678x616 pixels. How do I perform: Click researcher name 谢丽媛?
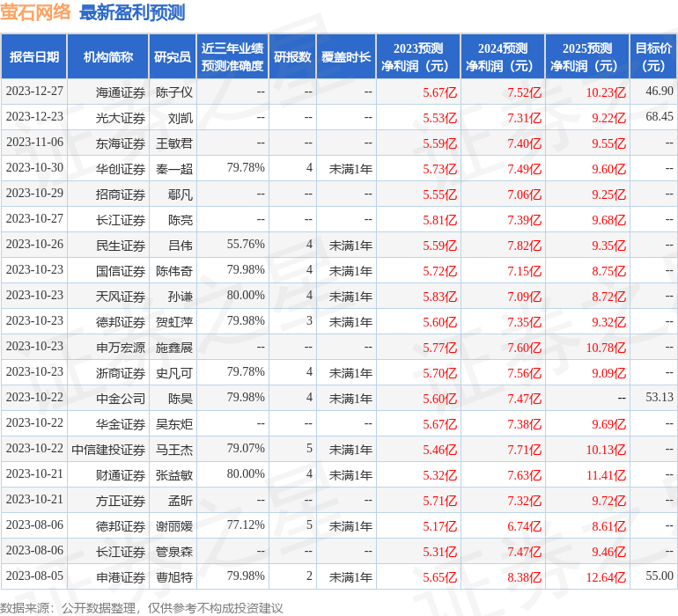[x=174, y=525]
